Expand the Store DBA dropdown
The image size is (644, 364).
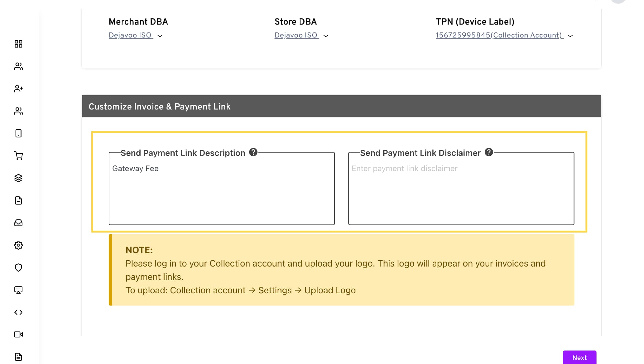coord(326,36)
